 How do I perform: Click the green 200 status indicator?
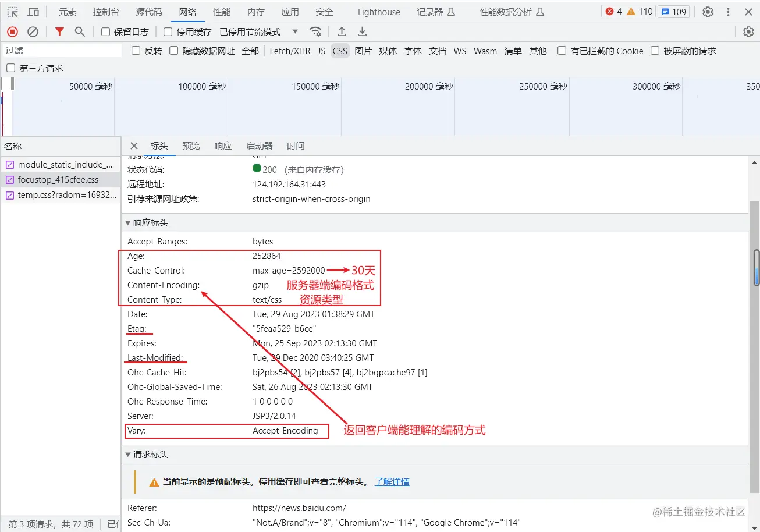point(257,169)
